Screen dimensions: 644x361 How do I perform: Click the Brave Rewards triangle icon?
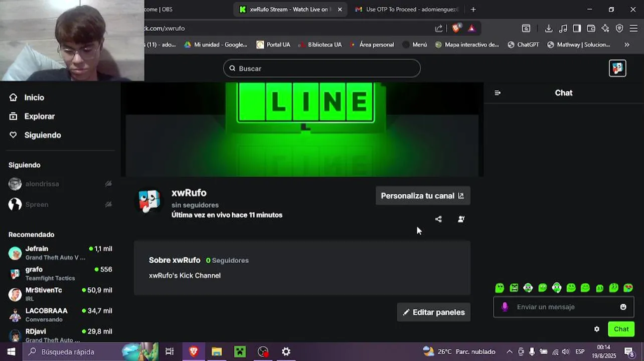(x=471, y=29)
